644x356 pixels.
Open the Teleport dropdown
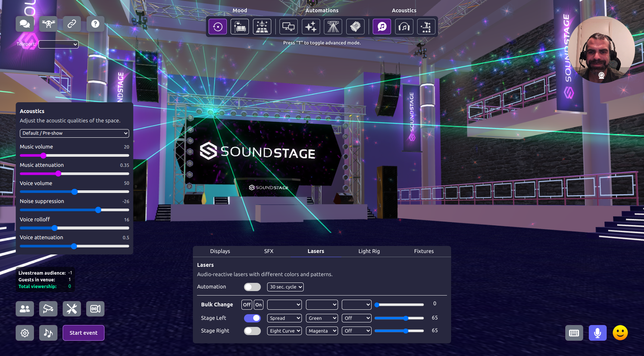click(x=59, y=44)
